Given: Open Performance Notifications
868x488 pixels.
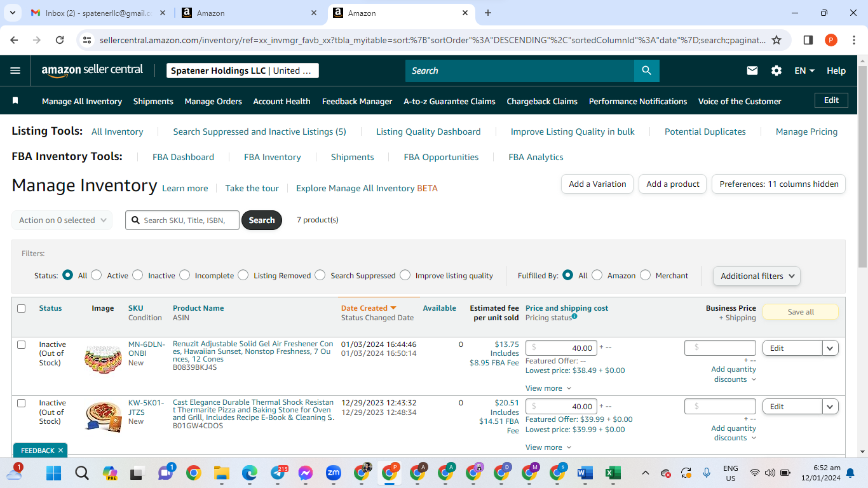Looking at the screenshot, I should click(x=638, y=101).
